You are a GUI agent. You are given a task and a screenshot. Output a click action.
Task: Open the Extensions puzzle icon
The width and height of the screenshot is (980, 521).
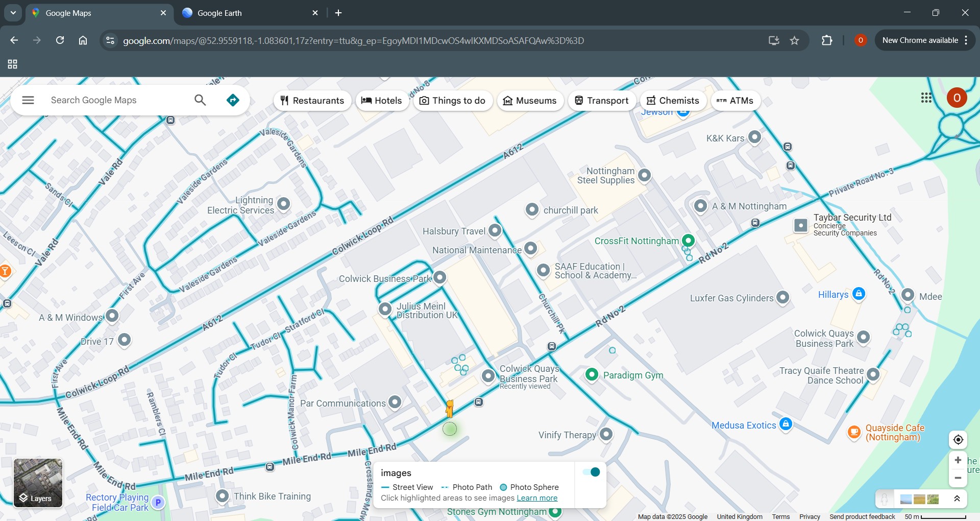pos(827,40)
